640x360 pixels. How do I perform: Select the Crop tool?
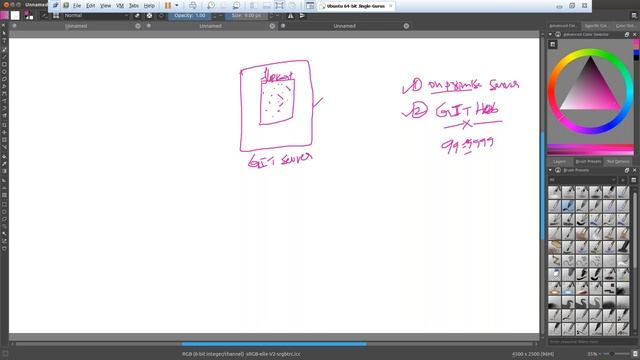(4, 140)
